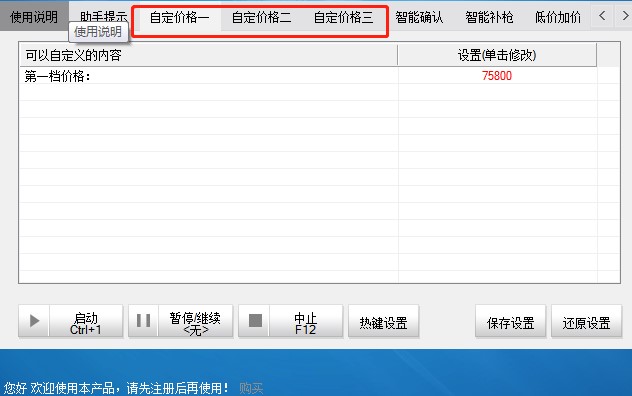Click the stop square icon beside 中止
The height and width of the screenshot is (396, 632).
255,321
